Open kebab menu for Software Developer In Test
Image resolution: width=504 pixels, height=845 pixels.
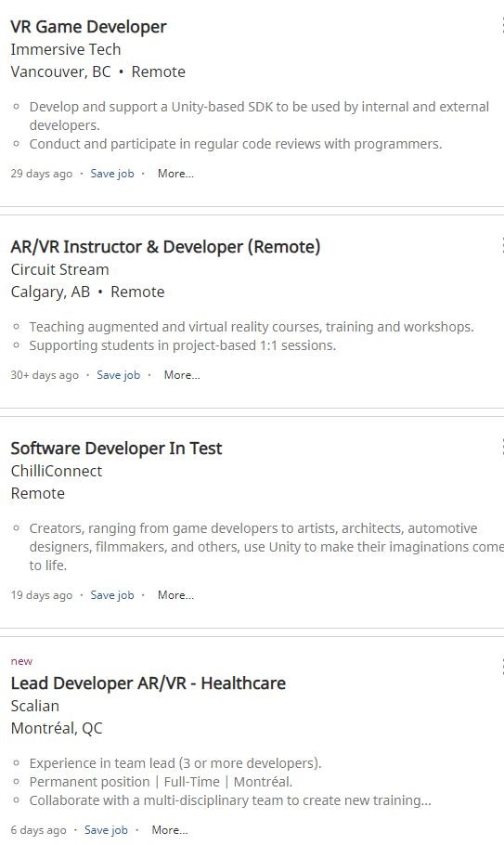tap(501, 447)
